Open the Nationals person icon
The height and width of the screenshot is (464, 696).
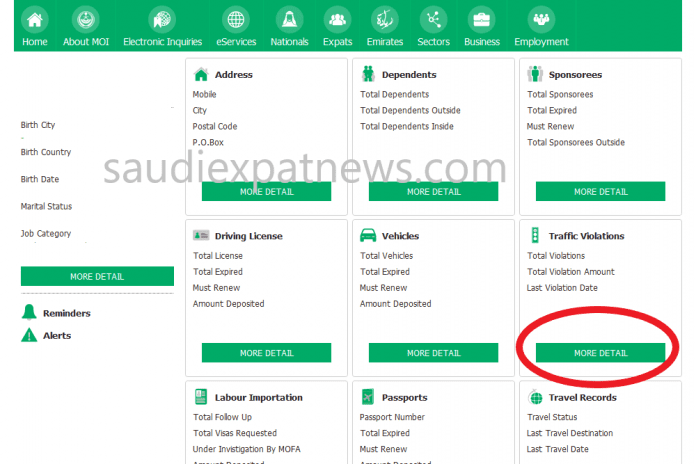pos(289,19)
